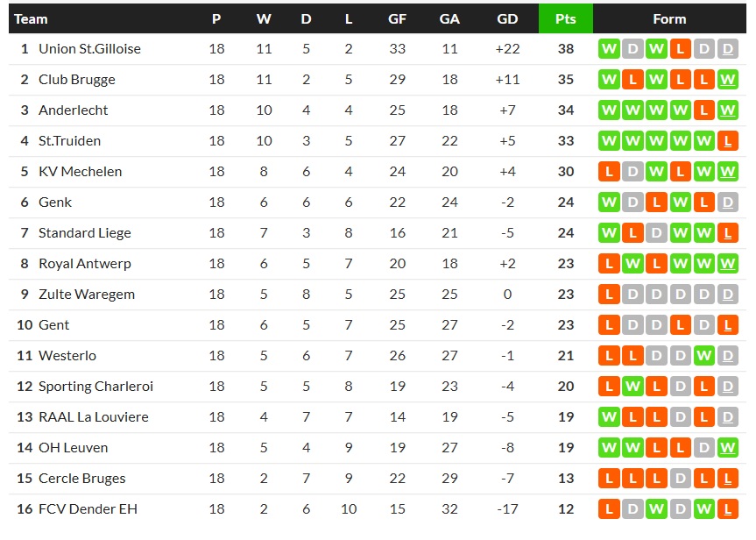
Task: Select the FCV Dender EH team name
Action: click(88, 509)
